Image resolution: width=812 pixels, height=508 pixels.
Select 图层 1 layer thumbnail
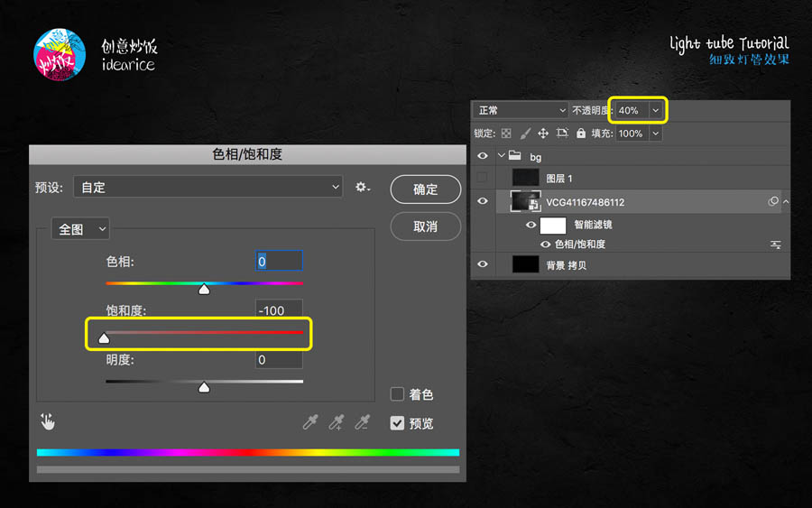[525, 178]
